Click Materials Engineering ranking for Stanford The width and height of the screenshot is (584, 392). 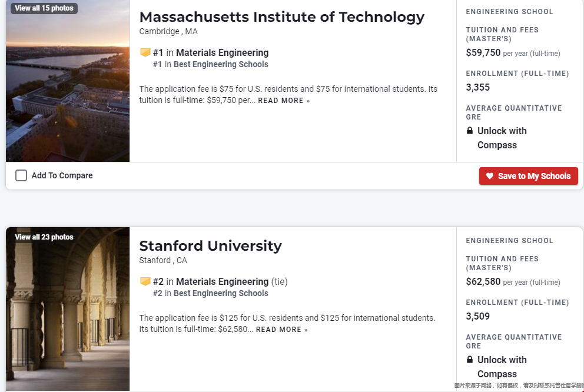point(223,281)
